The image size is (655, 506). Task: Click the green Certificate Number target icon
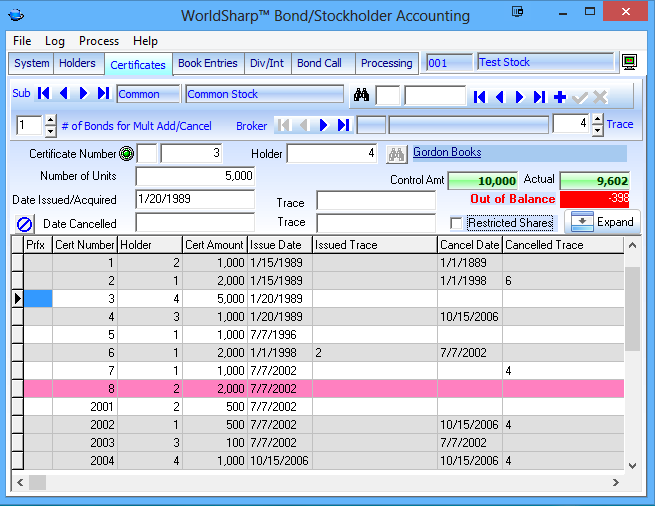point(126,154)
